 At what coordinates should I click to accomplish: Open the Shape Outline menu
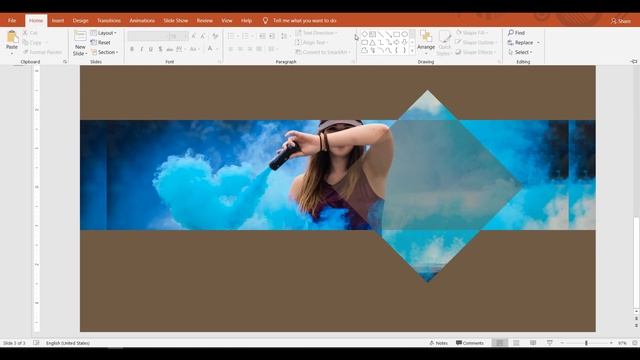[x=476, y=42]
